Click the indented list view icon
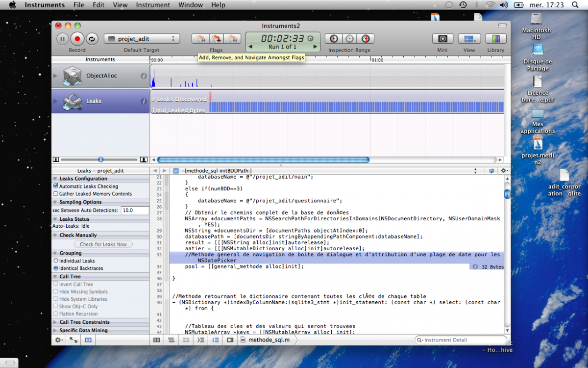The height and width of the screenshot is (368, 588). pos(201,340)
